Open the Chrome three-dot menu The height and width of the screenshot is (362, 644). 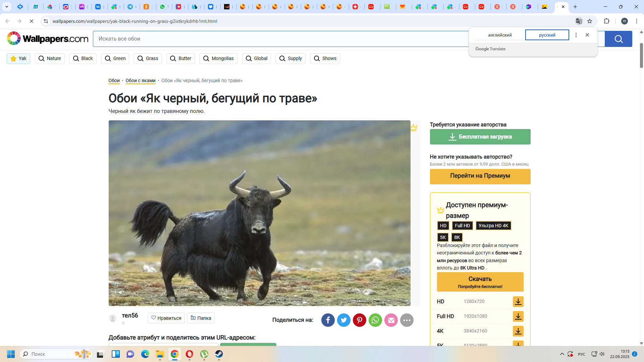click(x=636, y=21)
